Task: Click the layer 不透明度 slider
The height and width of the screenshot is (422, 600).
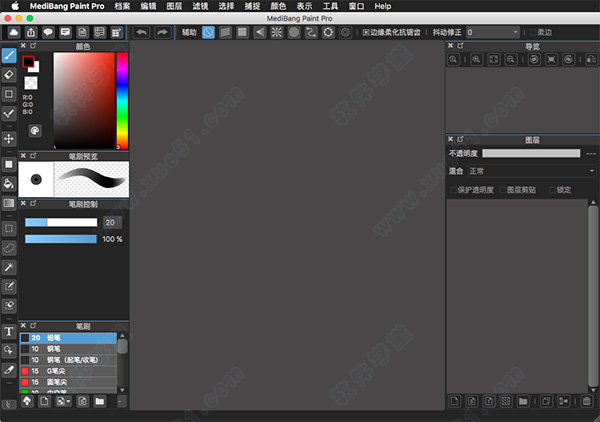Action: [531, 153]
